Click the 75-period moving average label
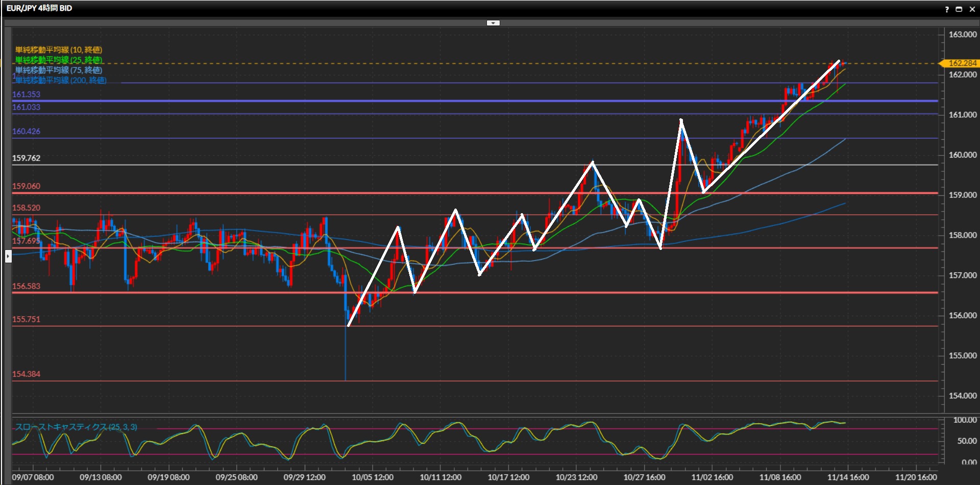Image resolution: width=980 pixels, height=485 pixels. point(59,70)
